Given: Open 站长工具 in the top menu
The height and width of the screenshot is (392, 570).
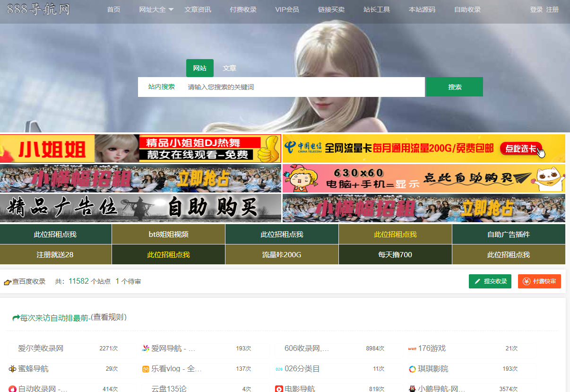Looking at the screenshot, I should point(377,9).
